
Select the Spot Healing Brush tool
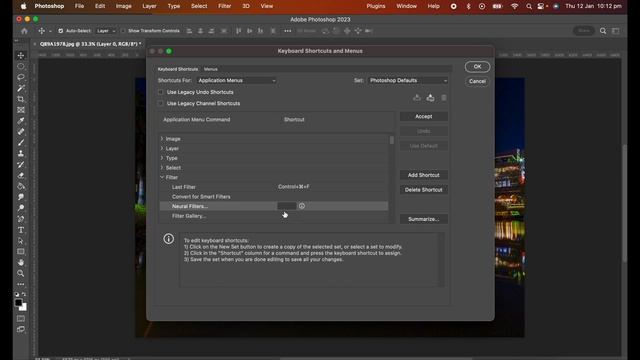tap(21, 132)
